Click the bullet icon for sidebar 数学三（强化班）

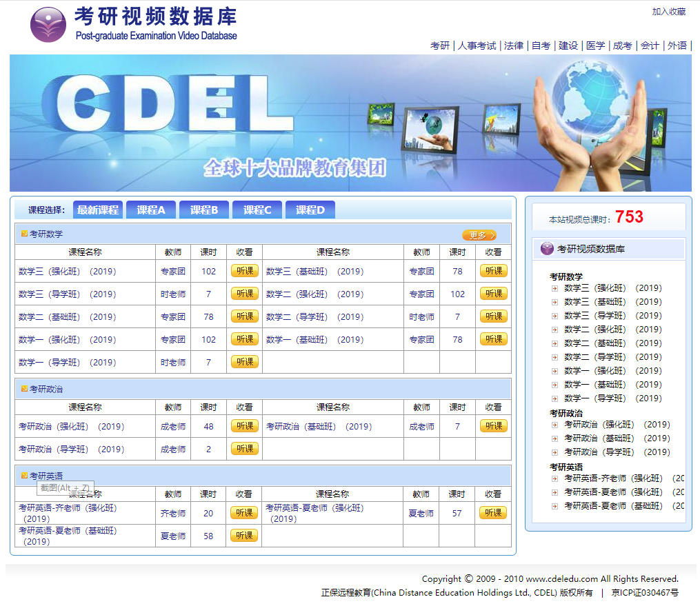click(x=554, y=288)
